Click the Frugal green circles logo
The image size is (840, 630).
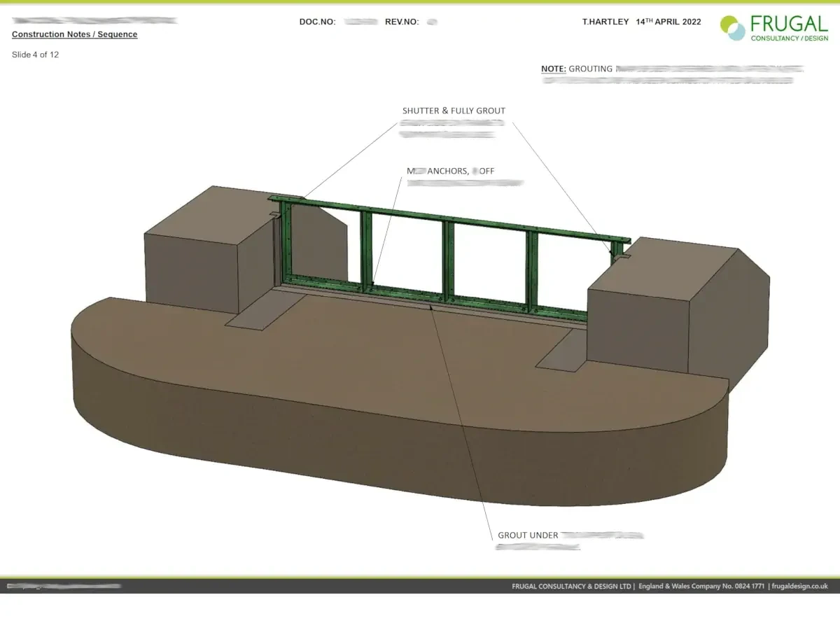click(732, 28)
